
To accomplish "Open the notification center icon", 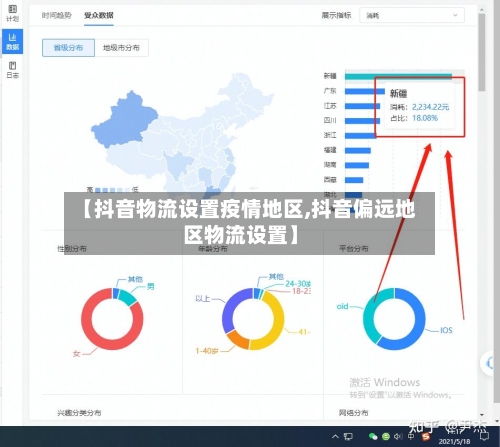I will 484,436.
